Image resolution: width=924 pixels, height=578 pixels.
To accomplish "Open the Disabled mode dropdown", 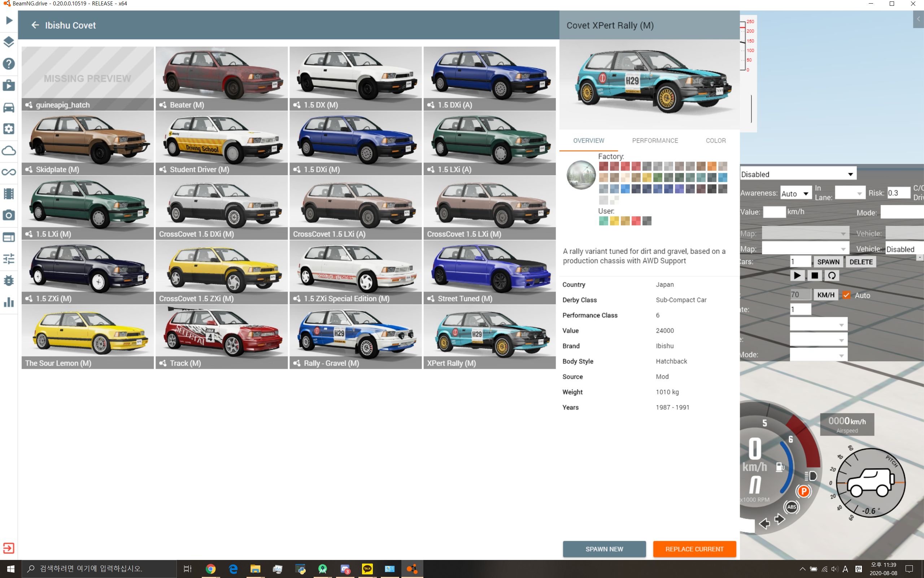I will [x=798, y=174].
